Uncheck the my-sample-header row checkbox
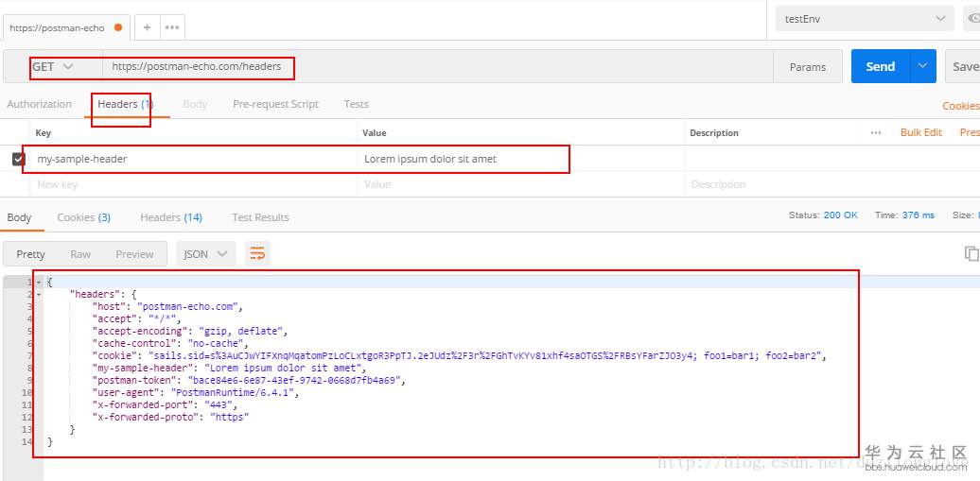The width and height of the screenshot is (980, 481). click(x=18, y=160)
